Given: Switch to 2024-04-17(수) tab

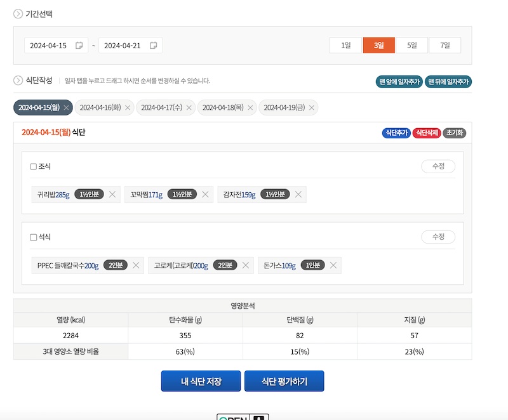Looking at the screenshot, I should coord(161,108).
